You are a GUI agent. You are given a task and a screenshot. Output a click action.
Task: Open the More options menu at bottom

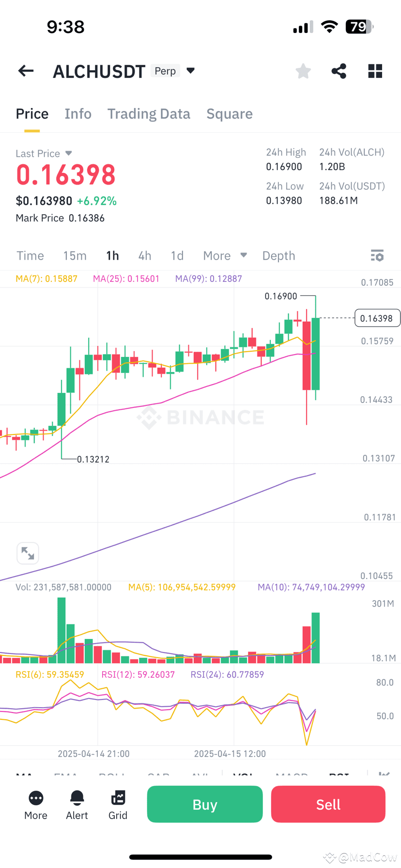coord(35,804)
